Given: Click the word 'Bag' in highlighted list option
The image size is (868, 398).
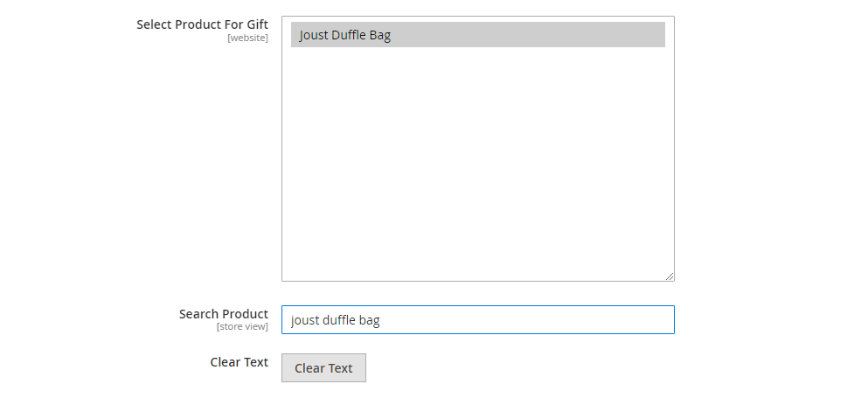Looking at the screenshot, I should pyautogui.click(x=380, y=35).
